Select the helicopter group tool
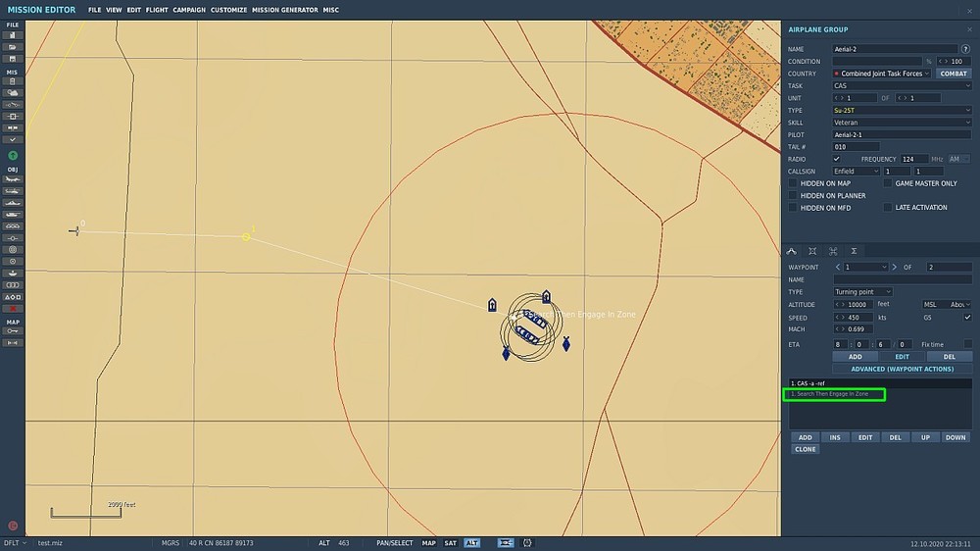Screen dimensions: 980x551 pyautogui.click(x=12, y=191)
